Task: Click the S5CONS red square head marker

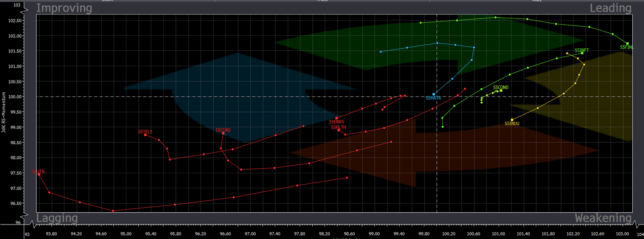Action: click(x=223, y=133)
